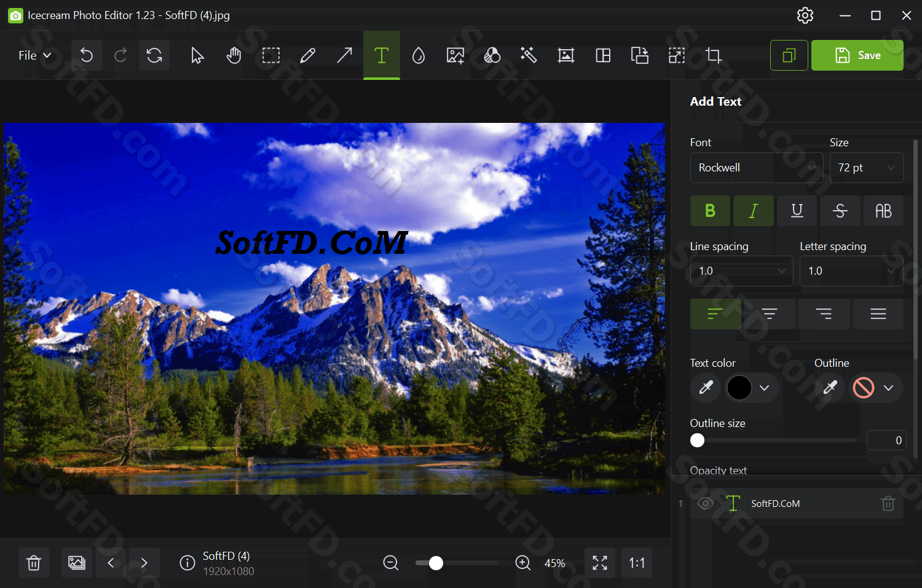This screenshot has width=922, height=588.
Task: Expand the Letter spacing dropdown
Action: pos(851,271)
